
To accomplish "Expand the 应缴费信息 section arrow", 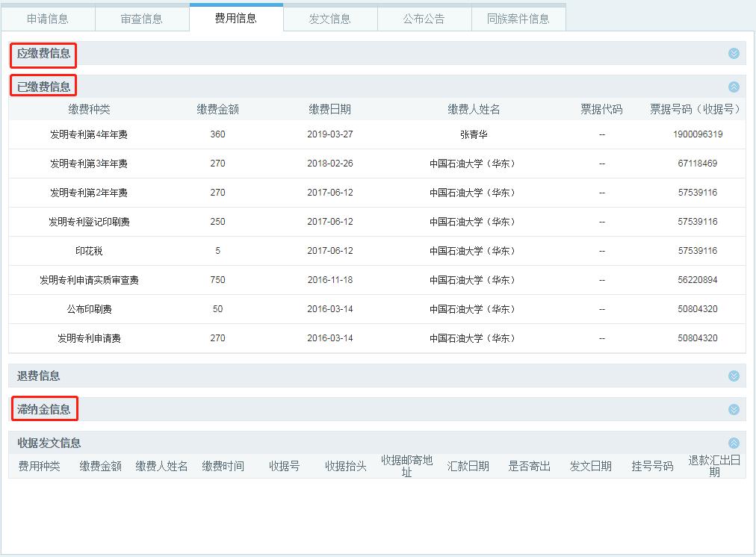I will (734, 54).
